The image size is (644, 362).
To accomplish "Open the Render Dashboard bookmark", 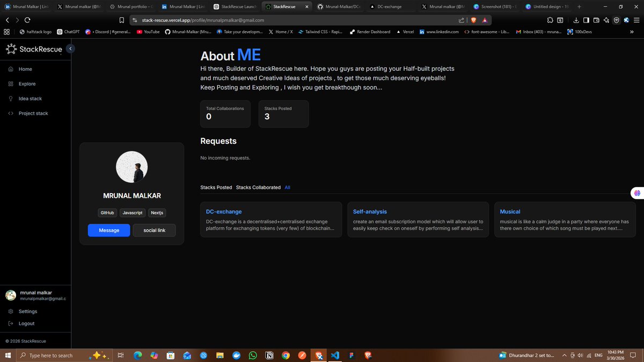I will pyautogui.click(x=370, y=32).
